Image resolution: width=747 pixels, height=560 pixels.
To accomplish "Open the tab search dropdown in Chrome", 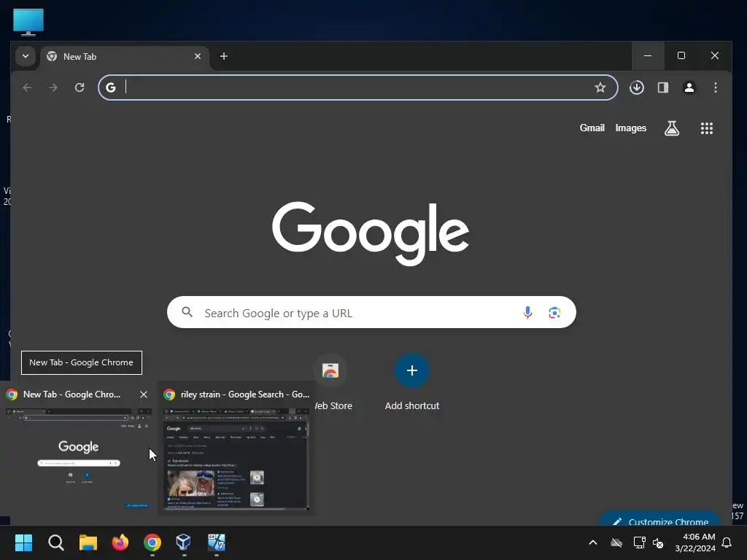I will (26, 56).
